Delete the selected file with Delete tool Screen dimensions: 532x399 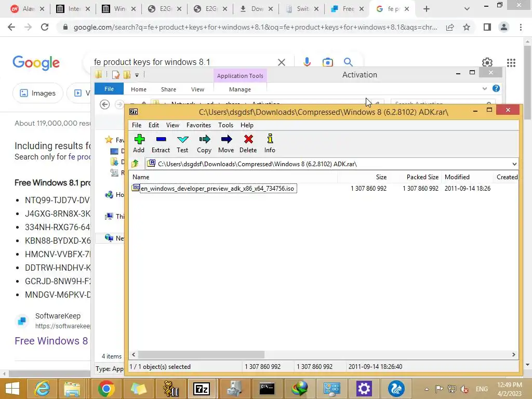[248, 143]
